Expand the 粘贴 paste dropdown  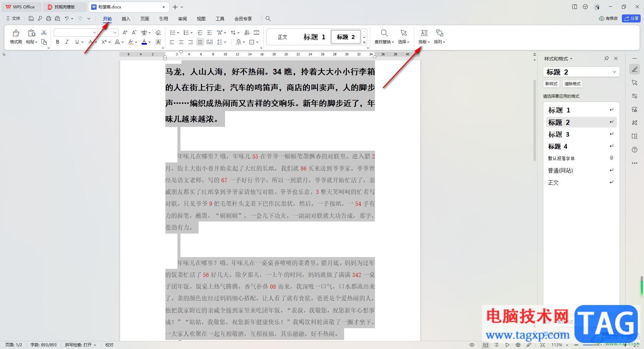point(32,42)
